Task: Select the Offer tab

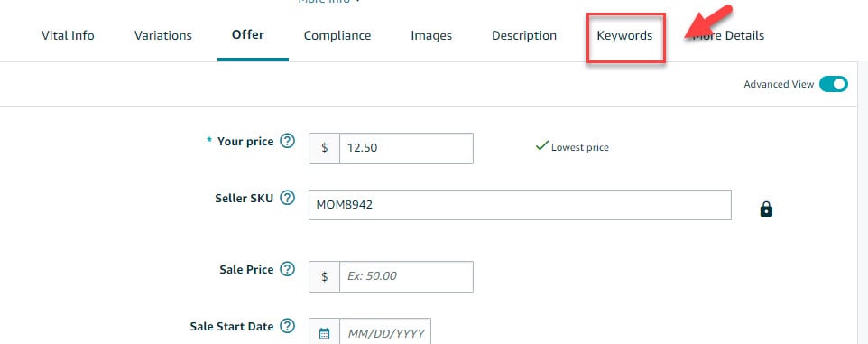Action: pos(247,35)
